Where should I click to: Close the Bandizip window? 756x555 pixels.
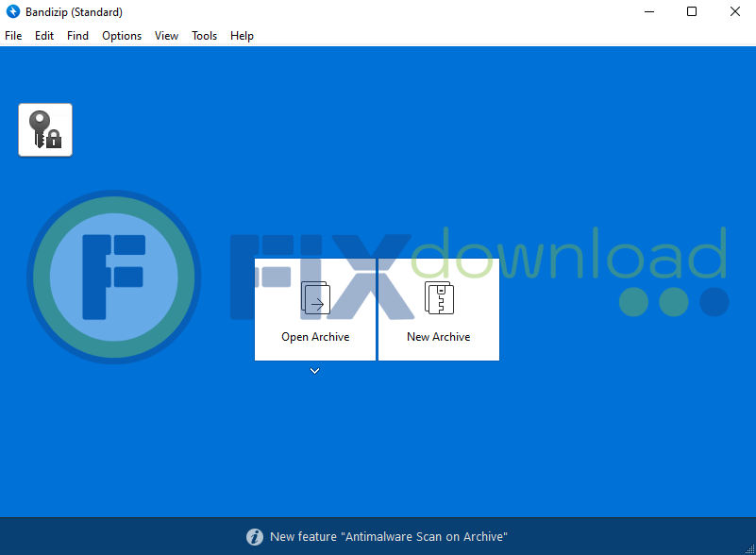point(735,12)
